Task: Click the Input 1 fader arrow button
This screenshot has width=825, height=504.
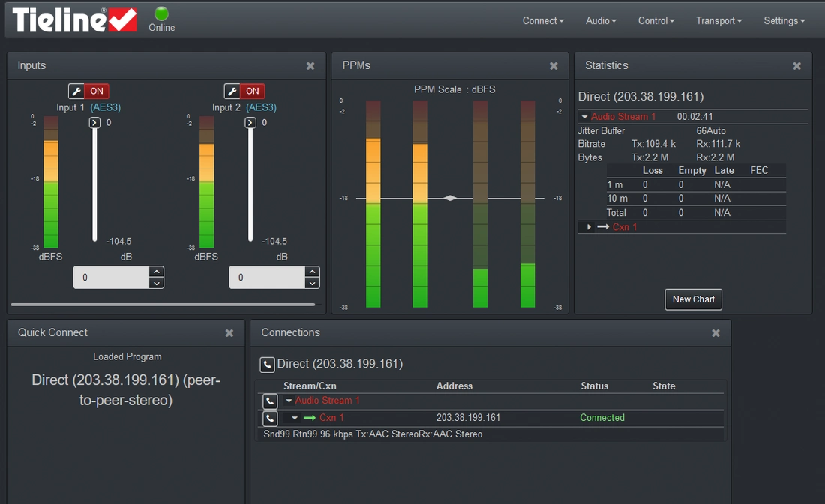Action: [x=94, y=122]
